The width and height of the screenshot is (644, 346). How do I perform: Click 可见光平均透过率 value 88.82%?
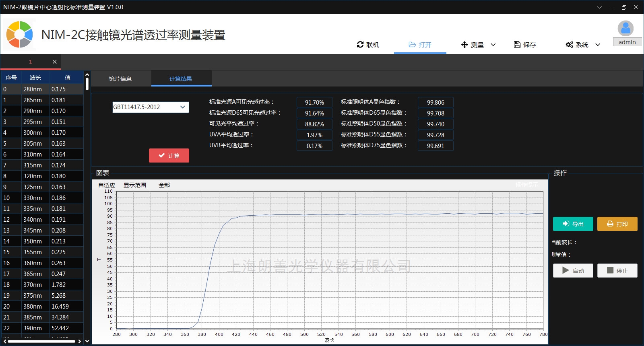coord(314,124)
